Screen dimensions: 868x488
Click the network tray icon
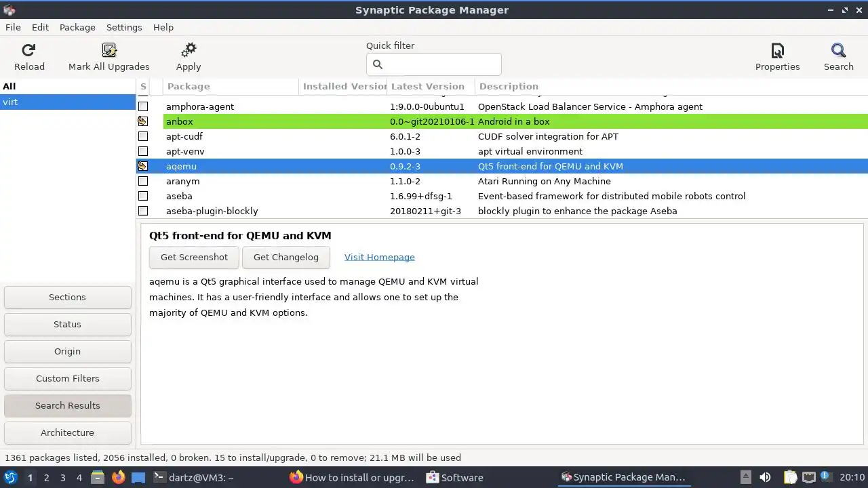[808, 477]
